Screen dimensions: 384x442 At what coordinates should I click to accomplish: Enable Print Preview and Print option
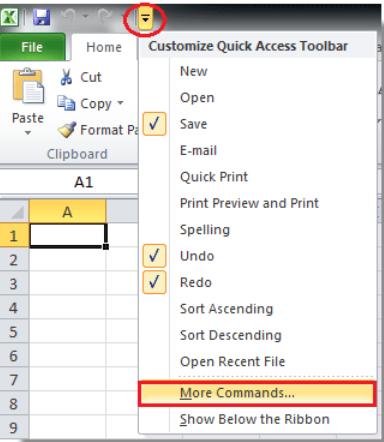tap(257, 203)
